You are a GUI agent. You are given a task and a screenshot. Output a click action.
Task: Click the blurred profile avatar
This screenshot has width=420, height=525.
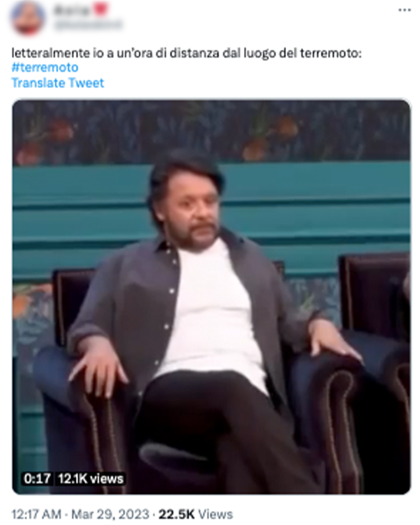click(x=28, y=18)
